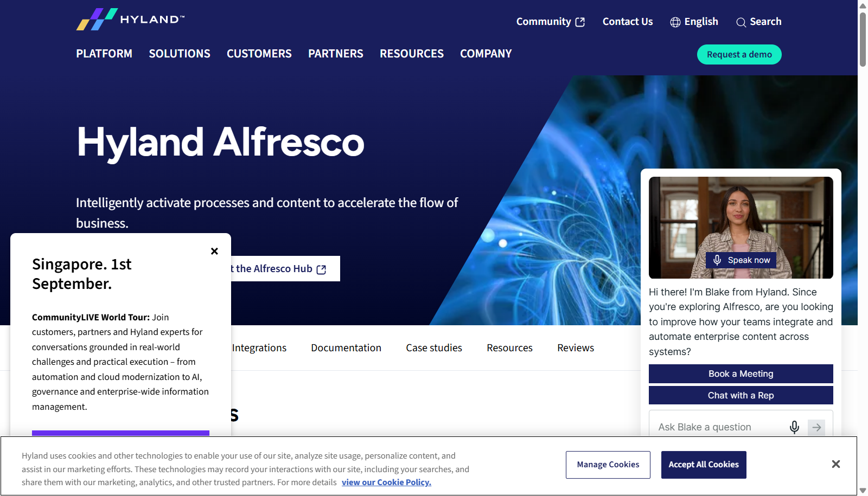
Task: Visit the Alfresco Hub link
Action: tap(285, 269)
